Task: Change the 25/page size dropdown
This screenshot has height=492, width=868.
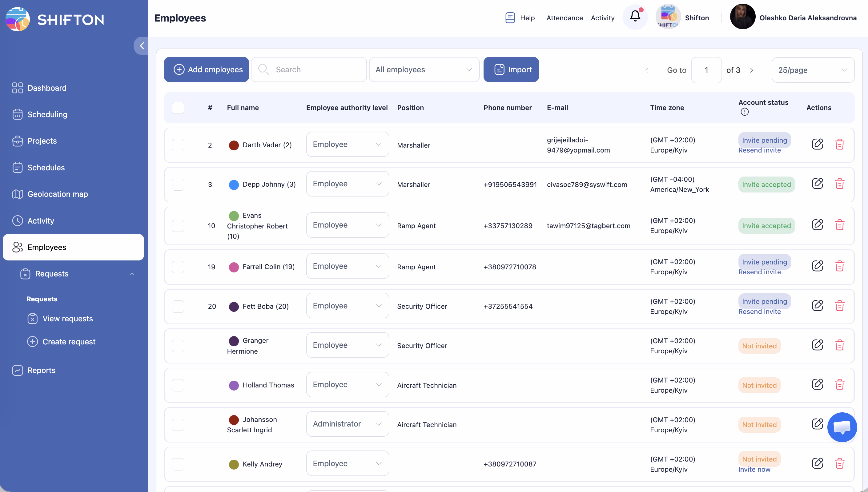Action: point(812,70)
